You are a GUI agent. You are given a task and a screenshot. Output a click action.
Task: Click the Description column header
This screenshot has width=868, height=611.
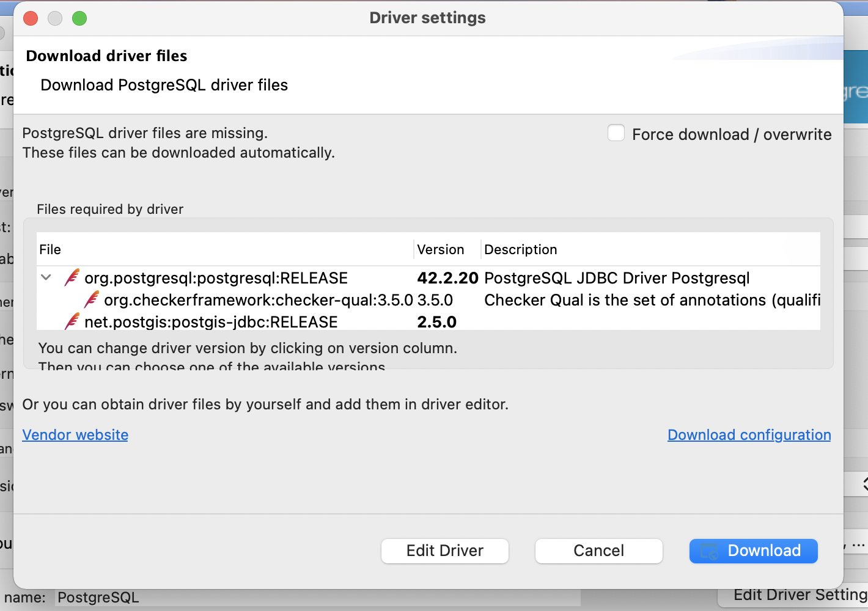651,249
